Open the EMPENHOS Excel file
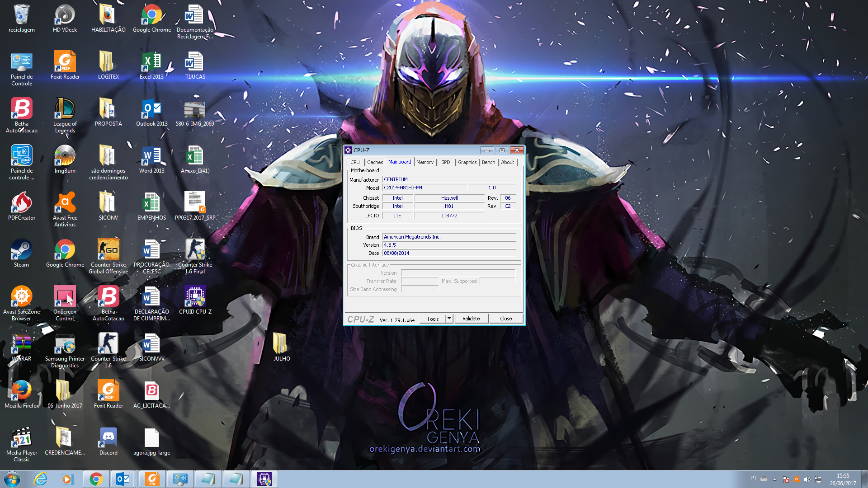Viewport: 868px width, 488px height. click(152, 206)
